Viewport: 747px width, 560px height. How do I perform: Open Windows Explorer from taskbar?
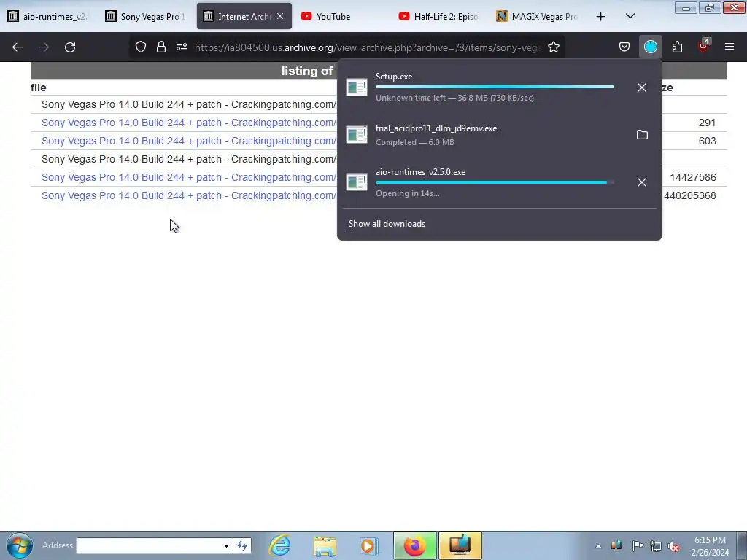[x=325, y=545]
